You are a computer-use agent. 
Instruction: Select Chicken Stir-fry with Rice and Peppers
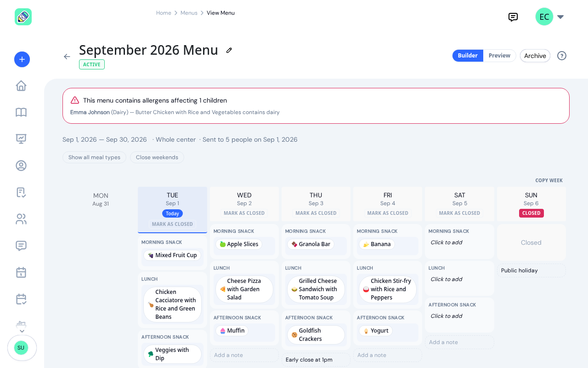pos(388,289)
